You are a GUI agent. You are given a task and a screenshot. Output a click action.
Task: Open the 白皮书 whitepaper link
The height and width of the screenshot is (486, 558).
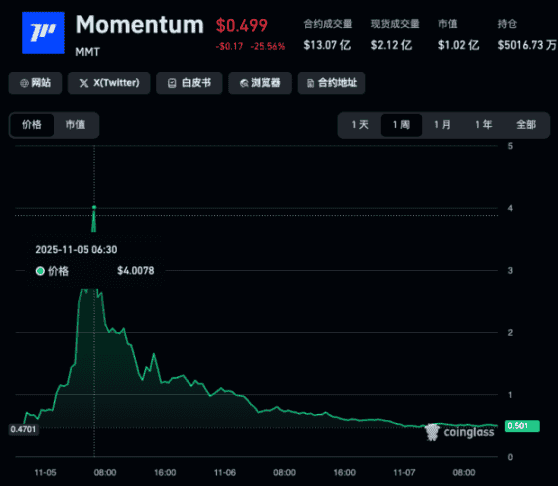[x=189, y=83]
